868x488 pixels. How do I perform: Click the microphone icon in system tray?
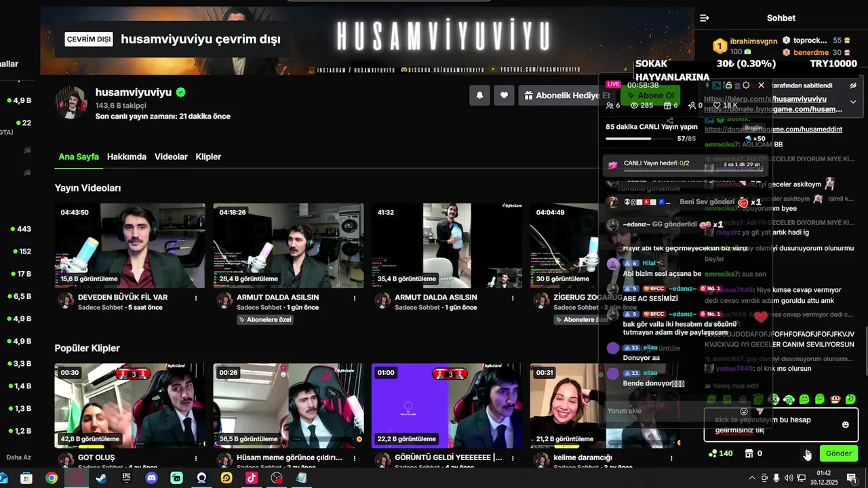(776, 479)
